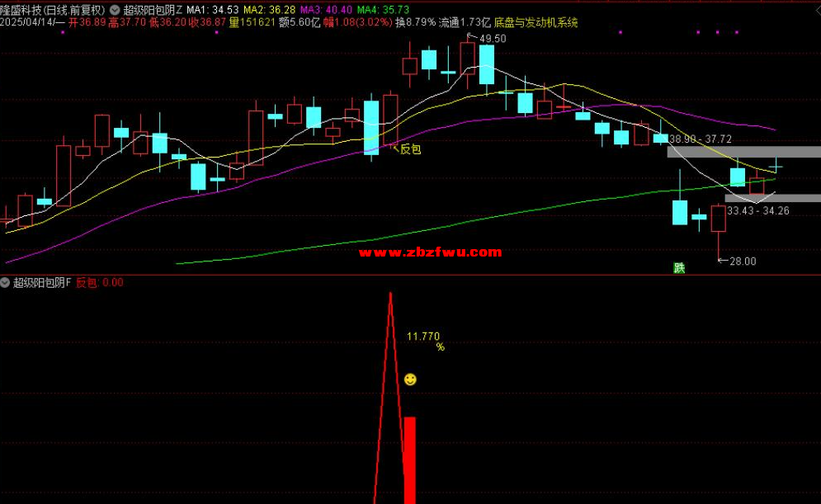Click the high price 高37.70
Screen dimensions: 821x504
127,22
